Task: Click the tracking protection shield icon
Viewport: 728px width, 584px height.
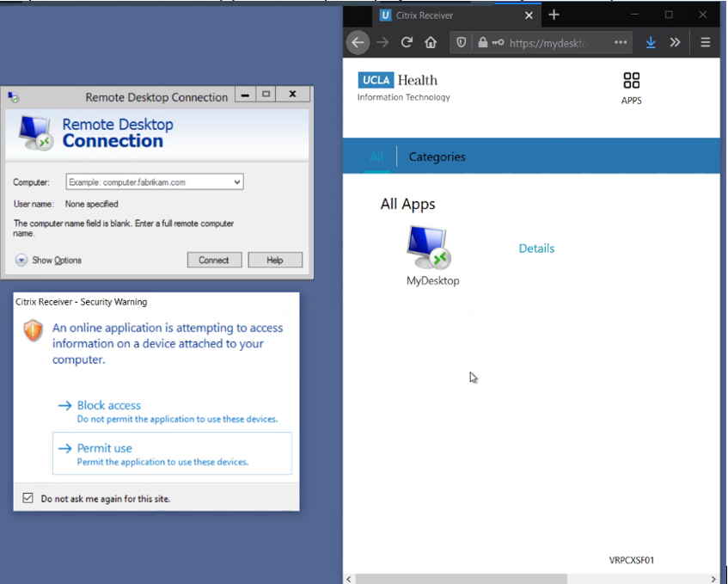Action: click(461, 43)
